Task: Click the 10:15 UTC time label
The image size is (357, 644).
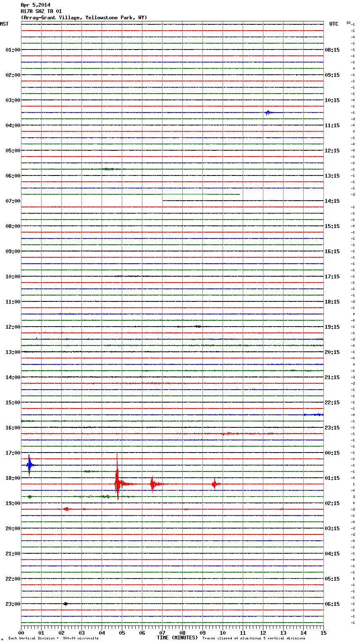Action: pyautogui.click(x=332, y=100)
